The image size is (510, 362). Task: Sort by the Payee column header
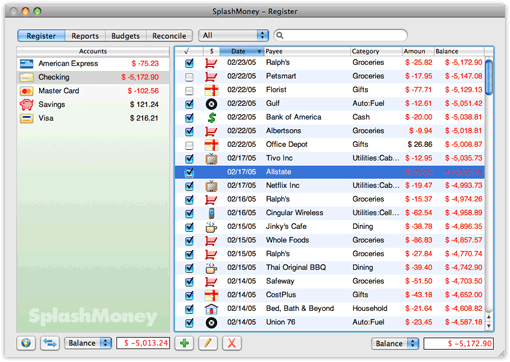(x=307, y=51)
